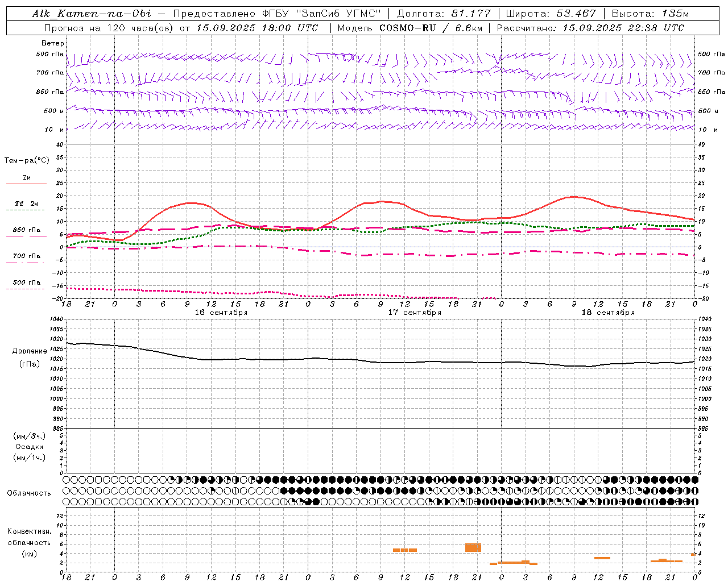
Task: Click the solid red line sample under 2м
Action: [26, 184]
